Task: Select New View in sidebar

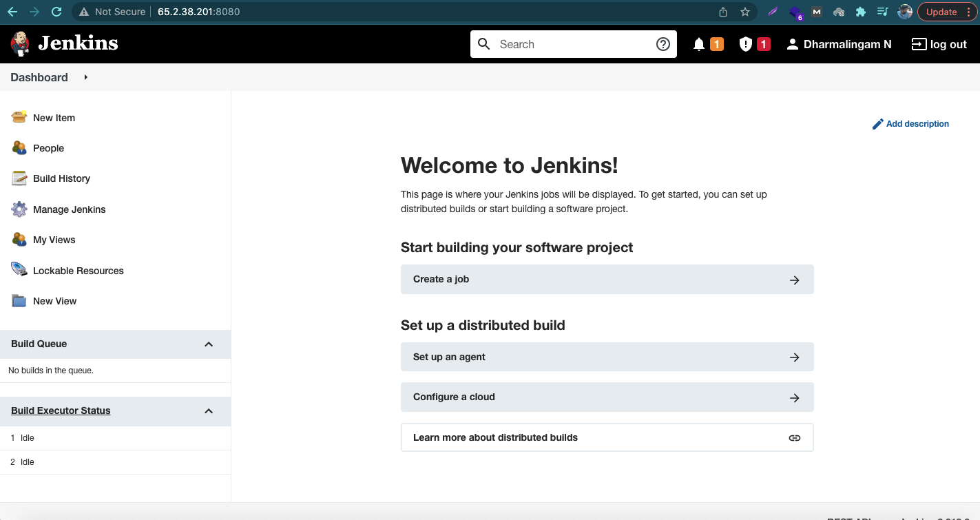Action: (54, 301)
